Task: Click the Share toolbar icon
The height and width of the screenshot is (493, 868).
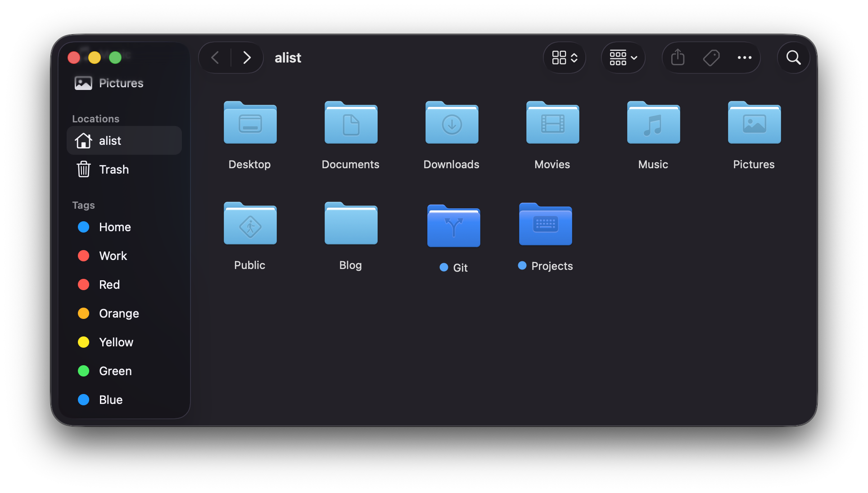Action: pos(678,58)
